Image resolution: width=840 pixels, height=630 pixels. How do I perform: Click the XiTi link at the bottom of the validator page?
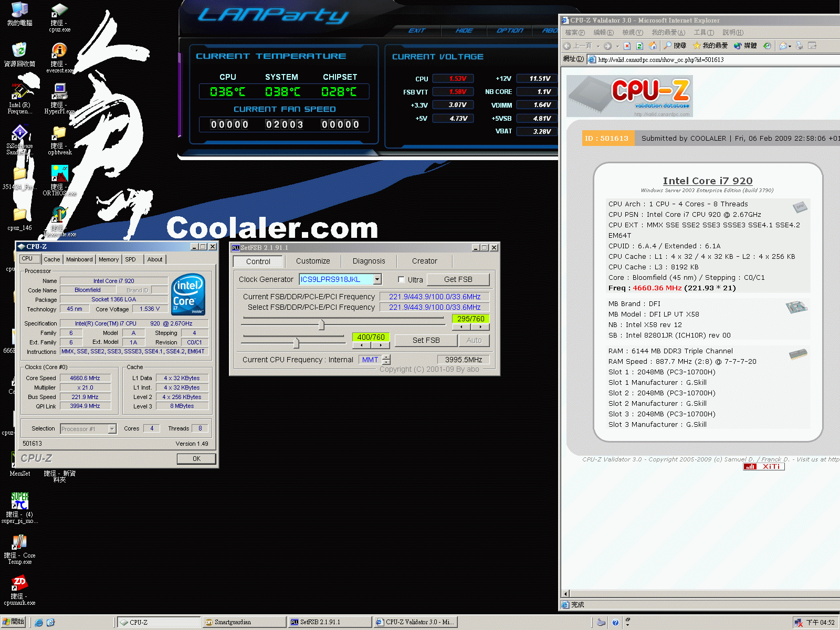[x=764, y=466]
